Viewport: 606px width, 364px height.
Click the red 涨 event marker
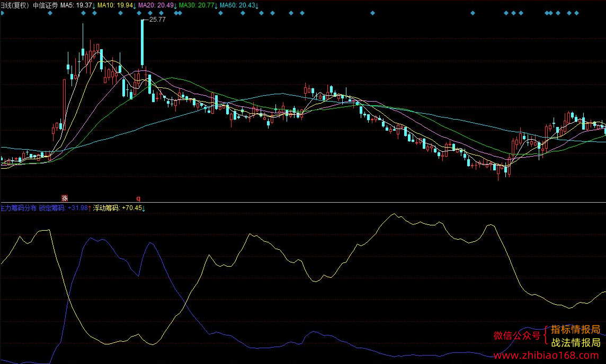(x=65, y=198)
